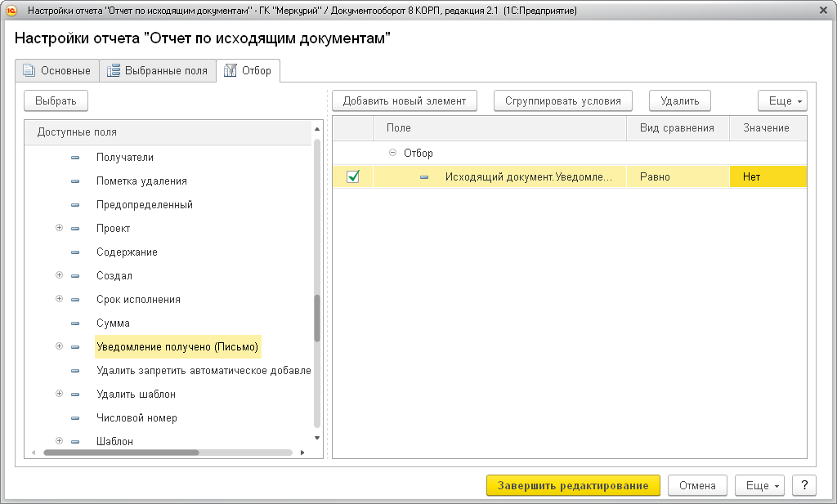Open help with the question mark button
Screen dimensions: 837x504
click(x=804, y=485)
